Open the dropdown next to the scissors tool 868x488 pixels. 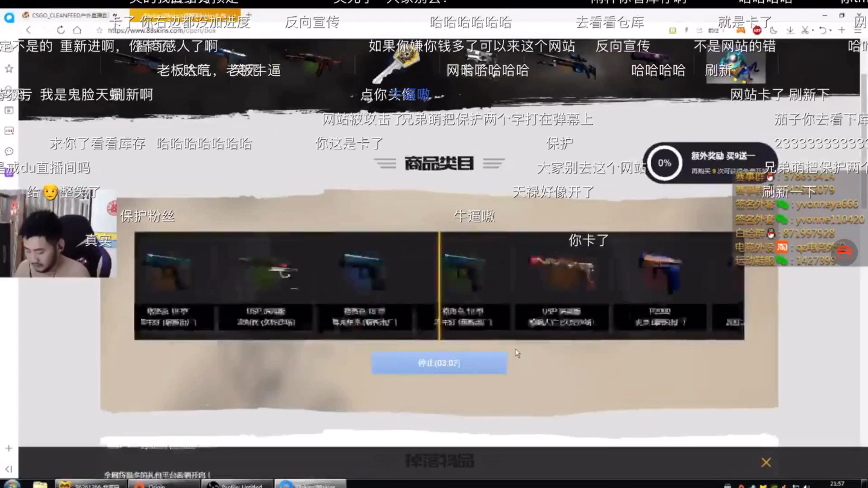(x=814, y=29)
